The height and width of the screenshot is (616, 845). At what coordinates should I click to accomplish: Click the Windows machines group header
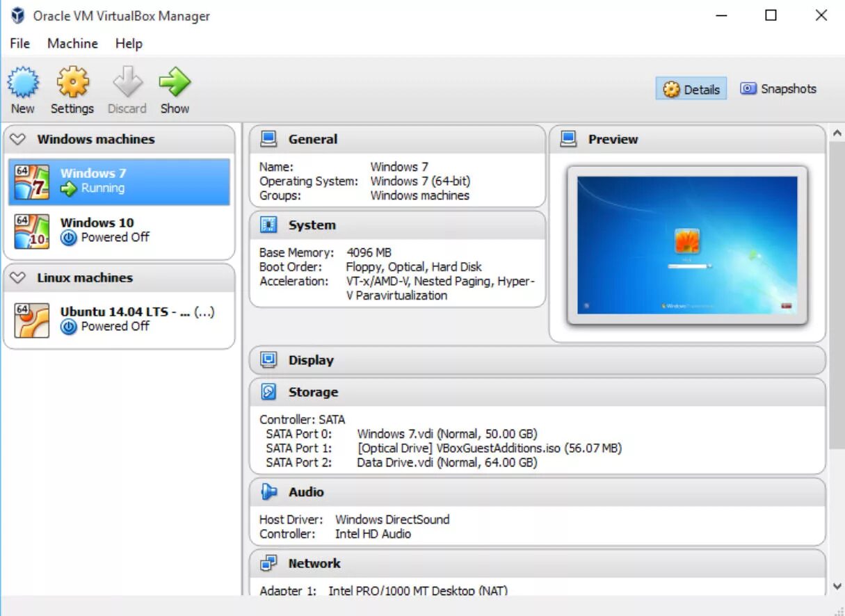[119, 139]
